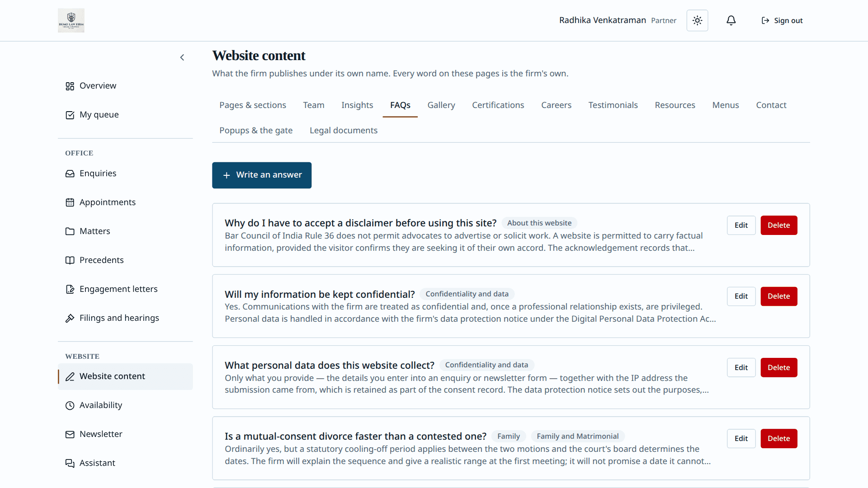Viewport: 868px width, 488px height.
Task: Edit the mutual-consent divorce FAQ
Action: [x=741, y=438]
